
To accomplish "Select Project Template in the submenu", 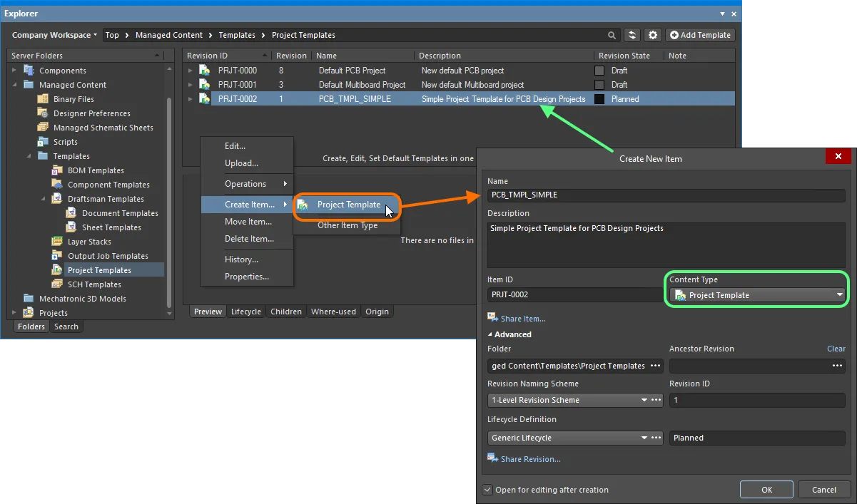I will pyautogui.click(x=348, y=205).
